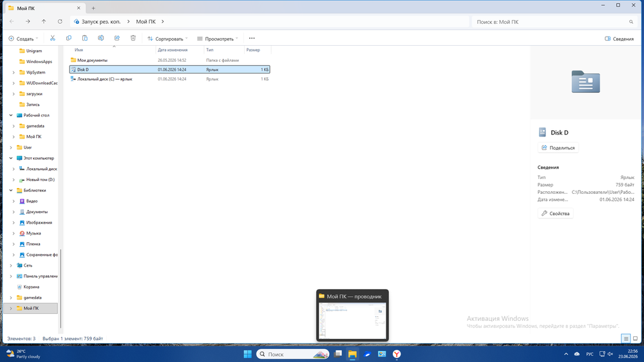Close the Мой ПК tab

[79, 8]
